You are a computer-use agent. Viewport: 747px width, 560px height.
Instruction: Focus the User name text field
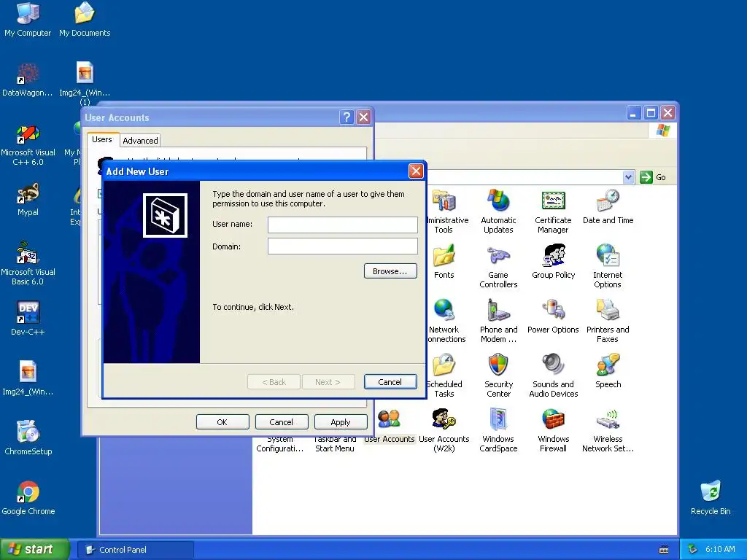[x=343, y=225]
